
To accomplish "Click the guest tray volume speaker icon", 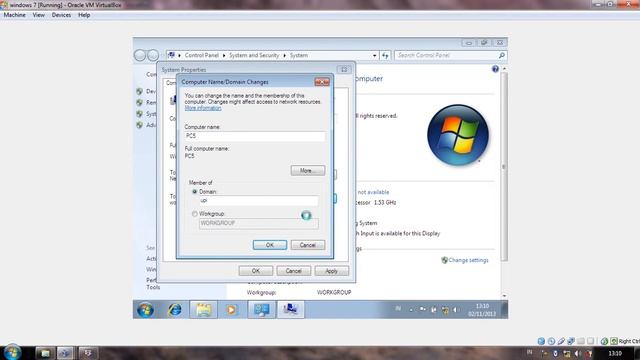I will point(456,310).
